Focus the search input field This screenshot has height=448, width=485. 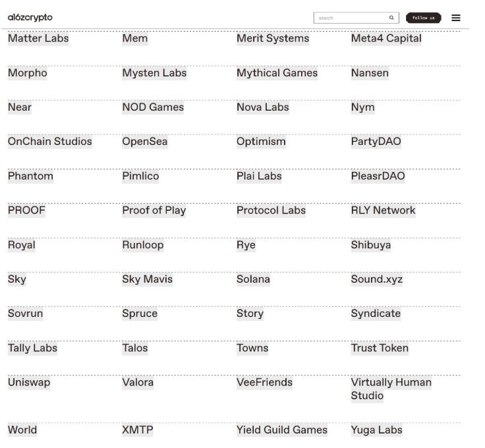(351, 18)
